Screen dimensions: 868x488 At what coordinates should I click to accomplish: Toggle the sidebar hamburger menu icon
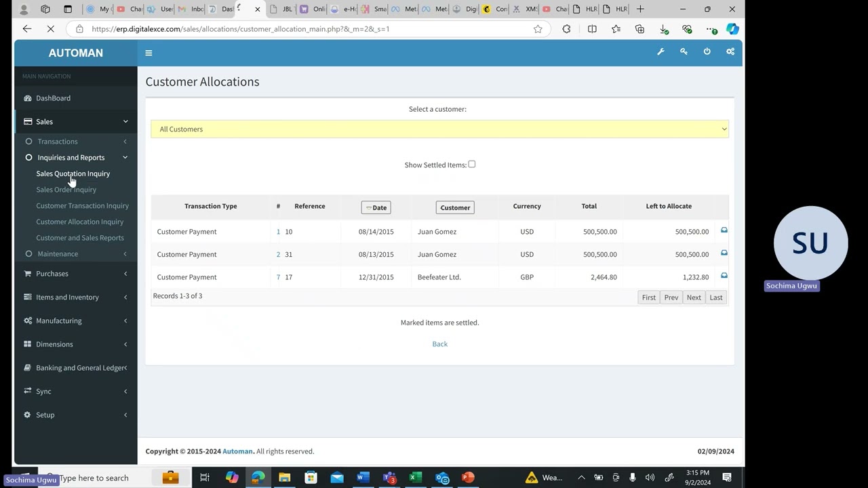click(x=149, y=53)
